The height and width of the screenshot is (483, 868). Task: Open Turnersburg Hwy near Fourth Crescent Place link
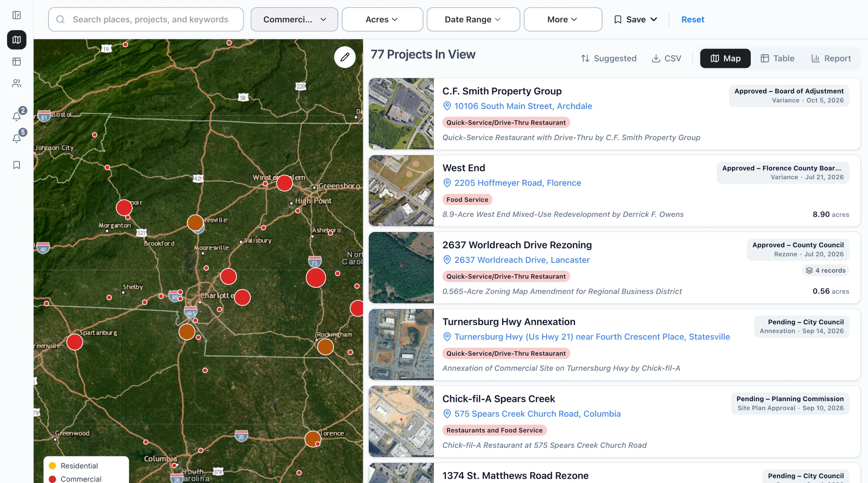point(592,337)
